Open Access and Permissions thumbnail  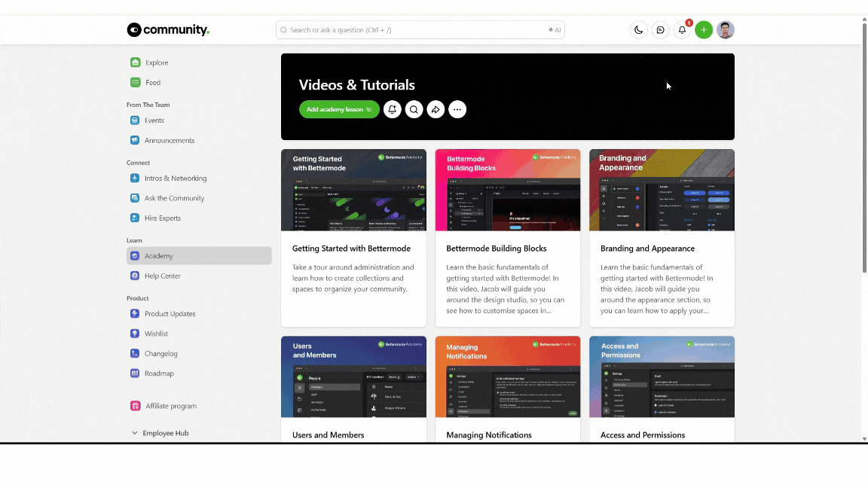[662, 377]
